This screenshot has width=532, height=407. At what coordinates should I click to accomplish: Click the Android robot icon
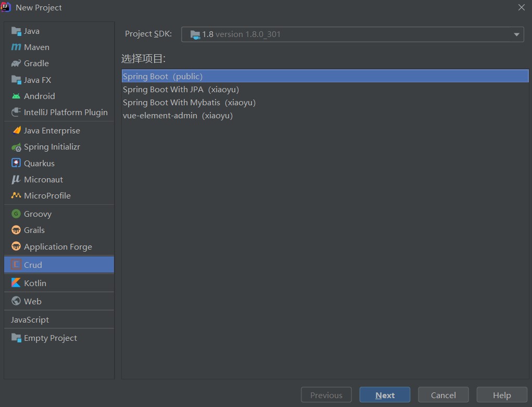coord(16,96)
